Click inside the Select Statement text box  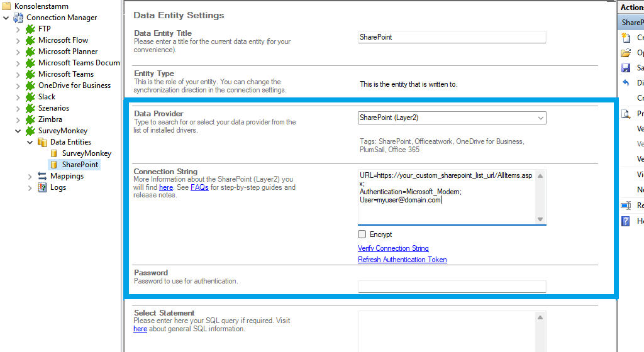[x=447, y=331]
